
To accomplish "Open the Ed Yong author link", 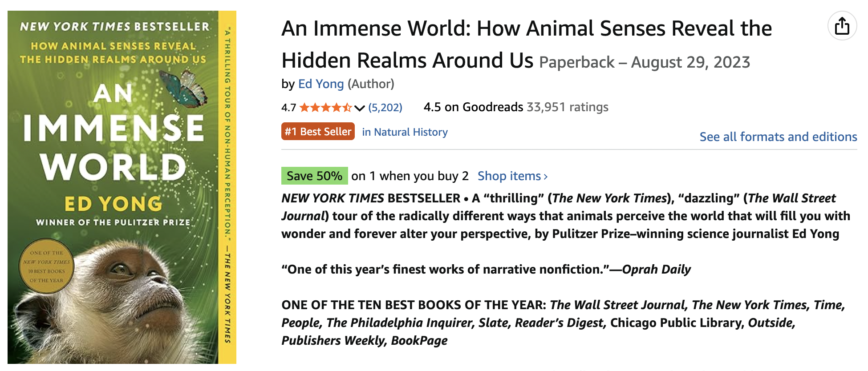I will coord(321,84).
